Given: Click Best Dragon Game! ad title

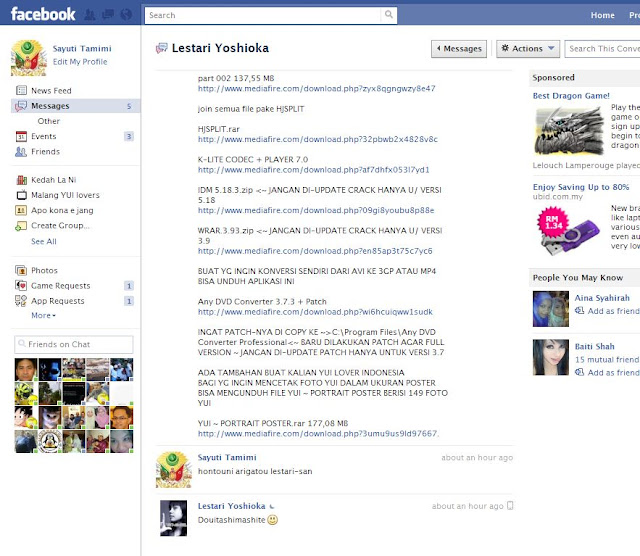Looking at the screenshot, I should [571, 96].
